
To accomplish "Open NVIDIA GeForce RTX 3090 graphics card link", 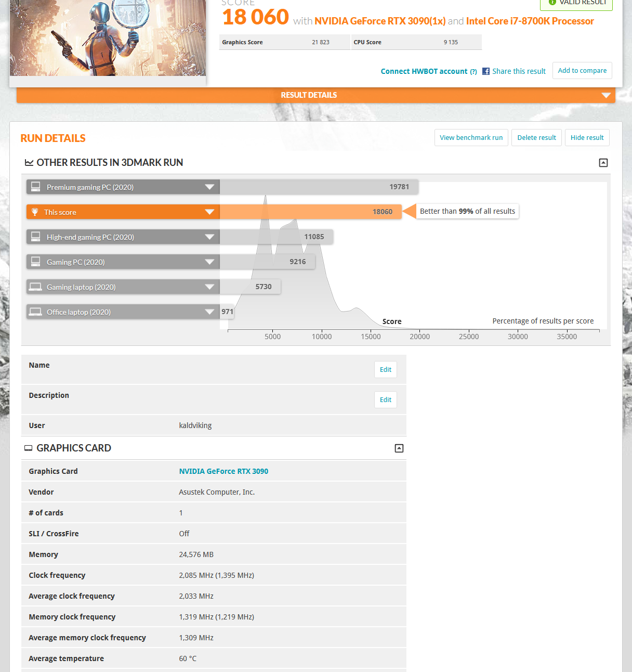I will 223,471.
